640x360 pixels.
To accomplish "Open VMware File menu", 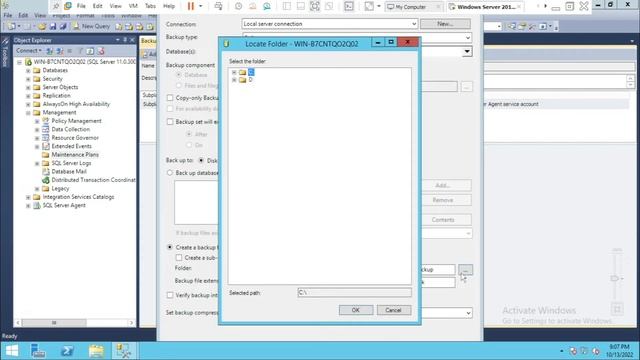I will (81, 6).
